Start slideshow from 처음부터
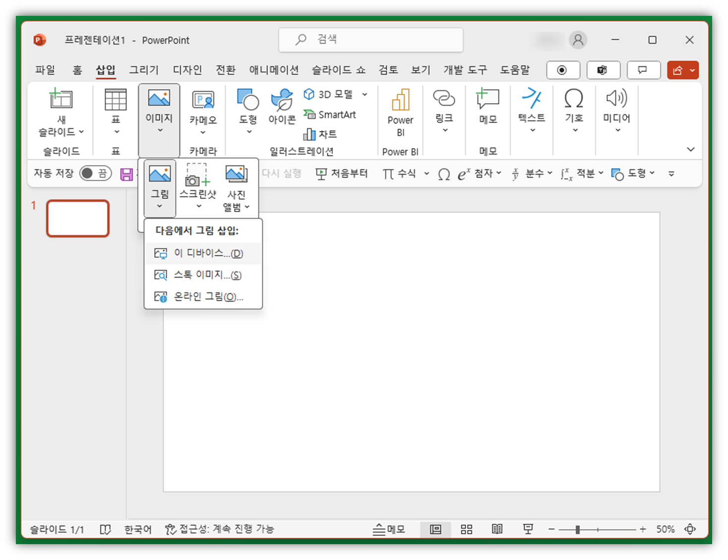728x560 pixels. (x=342, y=173)
